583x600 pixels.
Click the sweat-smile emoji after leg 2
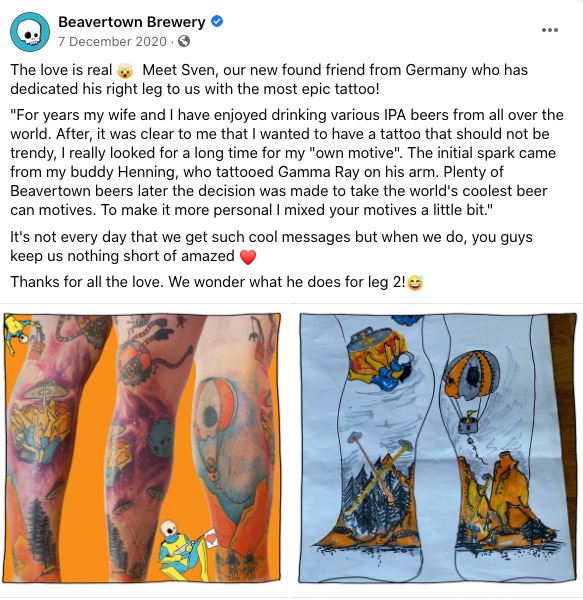tap(415, 283)
